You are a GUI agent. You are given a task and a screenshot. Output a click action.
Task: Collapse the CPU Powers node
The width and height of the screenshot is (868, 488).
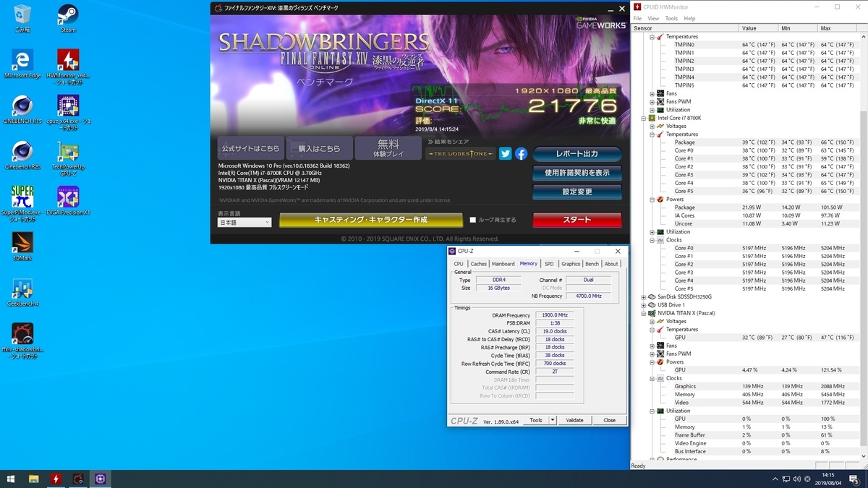click(x=652, y=199)
